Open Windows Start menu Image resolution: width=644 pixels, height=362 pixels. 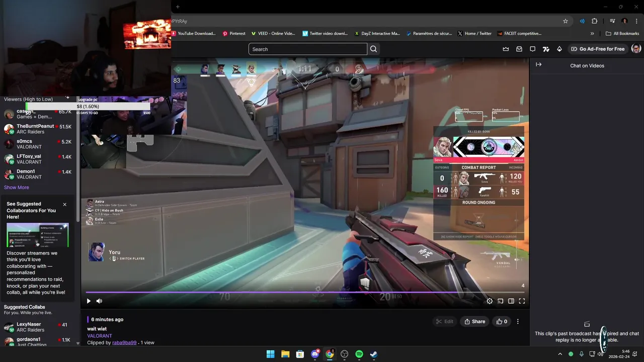pyautogui.click(x=270, y=354)
